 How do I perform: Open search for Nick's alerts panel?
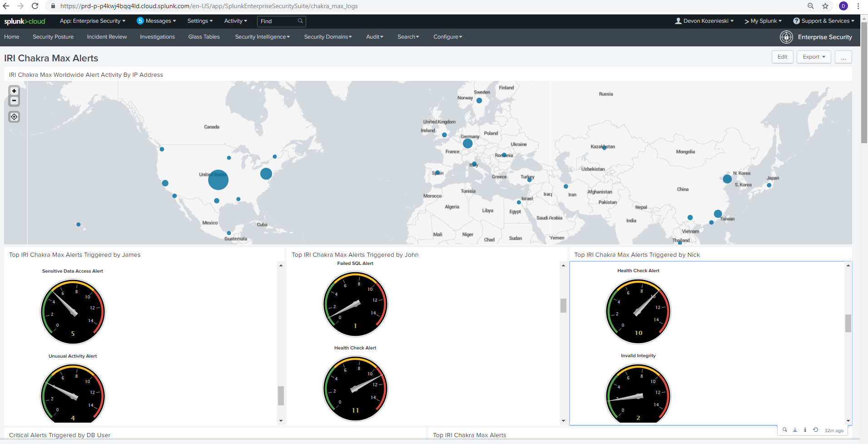[x=784, y=430]
